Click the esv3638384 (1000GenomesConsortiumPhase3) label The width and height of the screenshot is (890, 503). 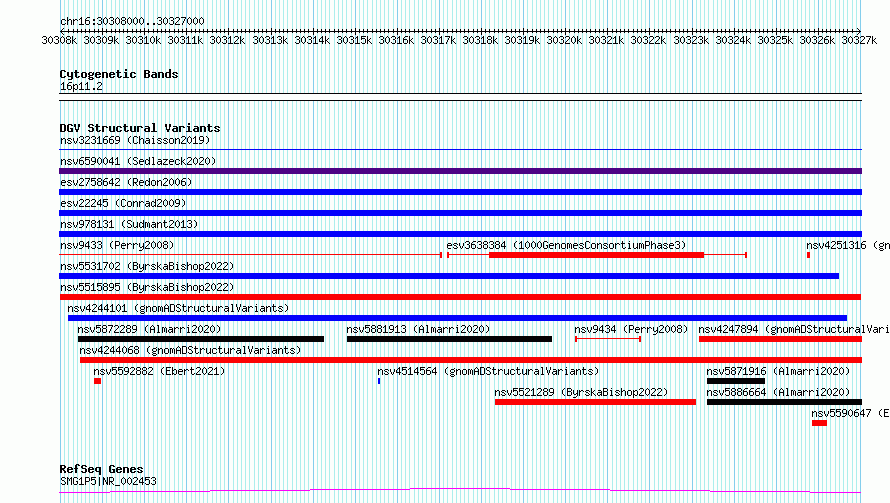[x=566, y=245]
